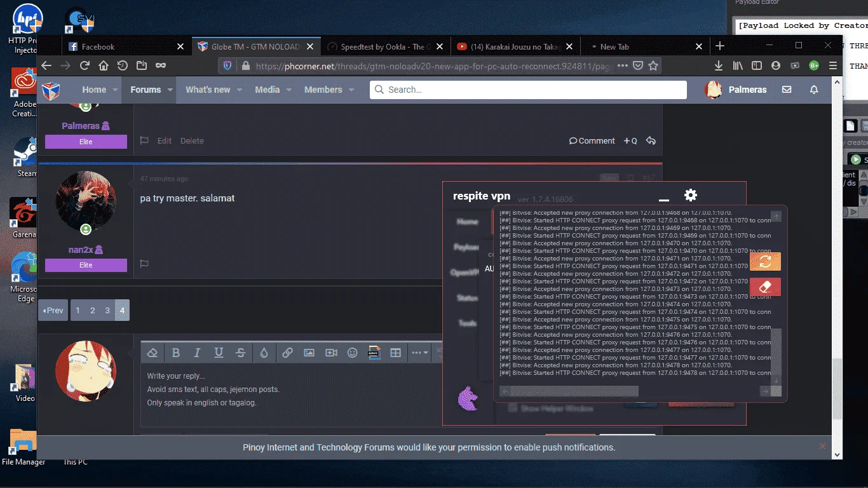Switch to the Facebook tab
The image size is (868, 488).
click(126, 46)
